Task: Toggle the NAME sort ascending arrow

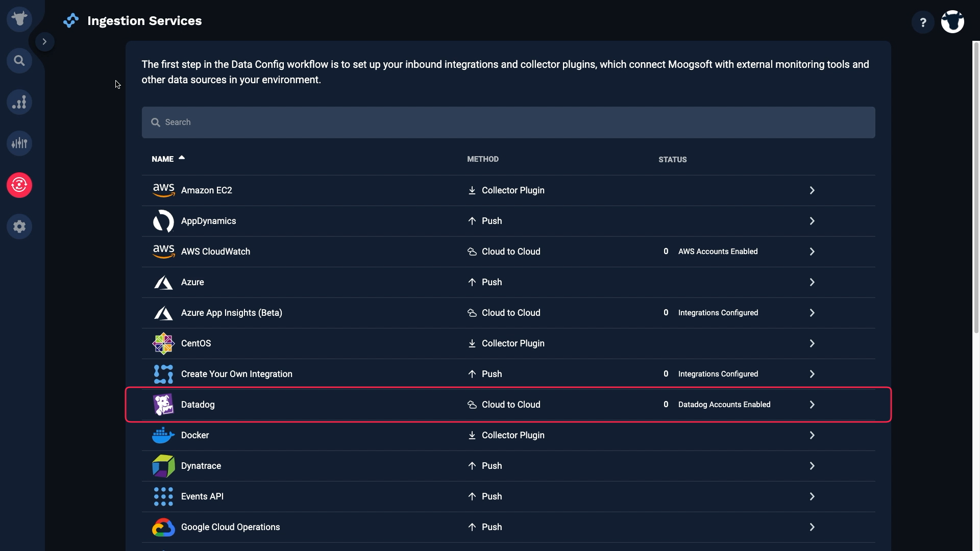Action: [182, 158]
